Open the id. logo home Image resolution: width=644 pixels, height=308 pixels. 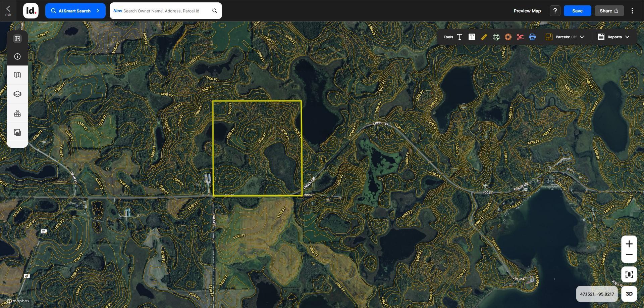click(31, 11)
